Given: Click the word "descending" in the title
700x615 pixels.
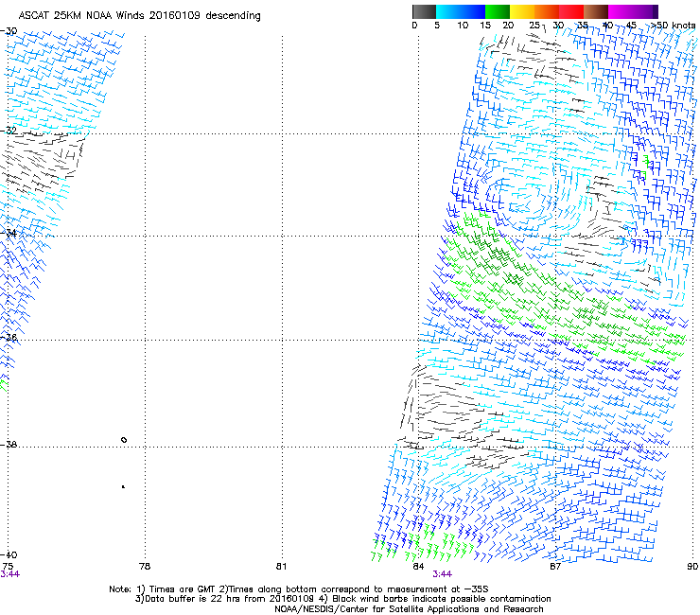Looking at the screenshot, I should point(233,16).
